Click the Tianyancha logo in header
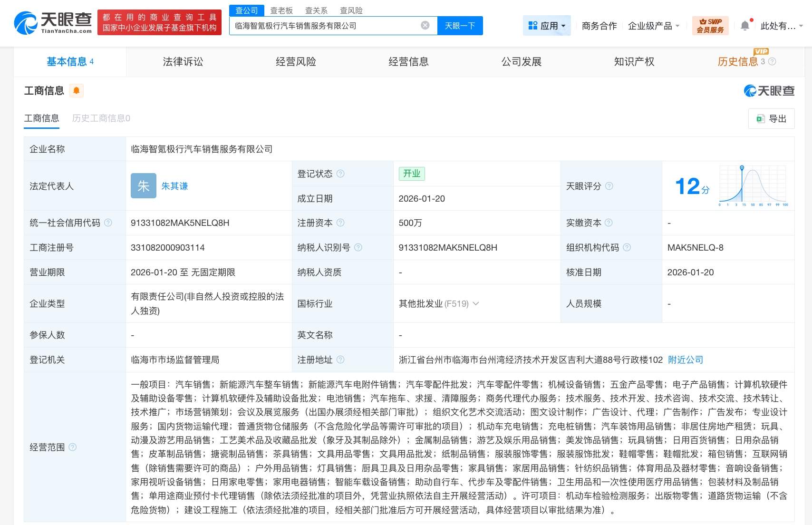The height and width of the screenshot is (525, 812). (x=53, y=23)
